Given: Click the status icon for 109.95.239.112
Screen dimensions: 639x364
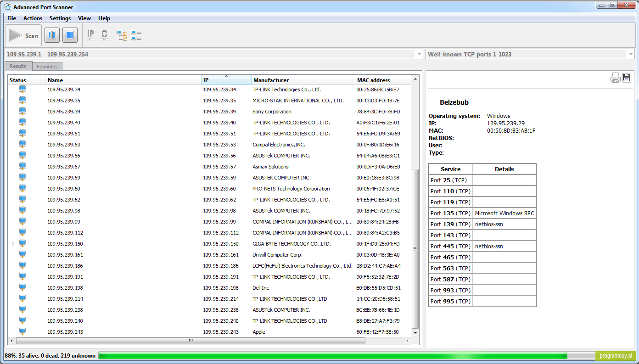Looking at the screenshot, I should (x=22, y=233).
